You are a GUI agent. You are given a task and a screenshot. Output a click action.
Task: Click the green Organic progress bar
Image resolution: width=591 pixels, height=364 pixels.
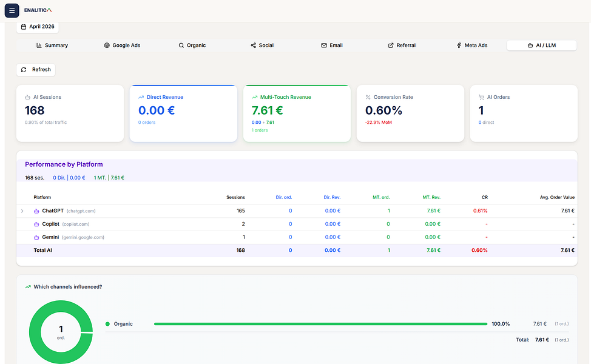[x=321, y=324]
